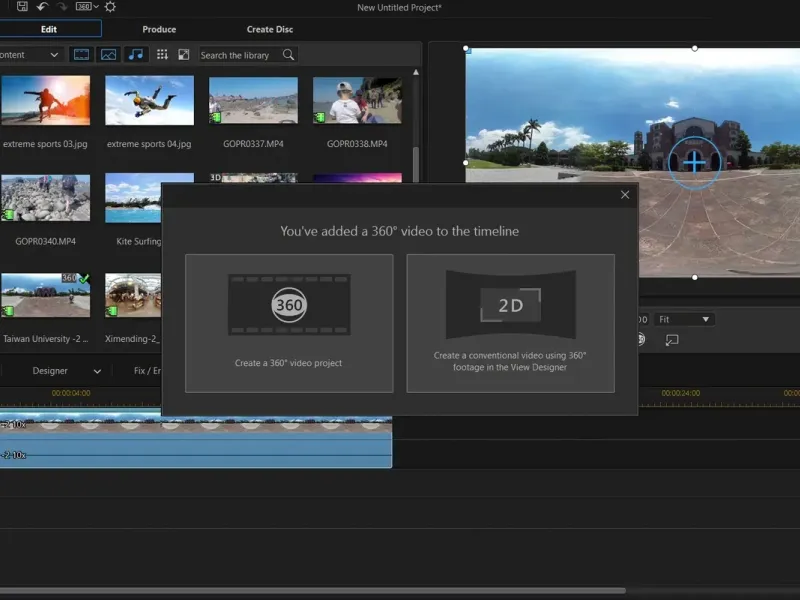
Task: Toggle the video media filter
Action: (x=82, y=55)
